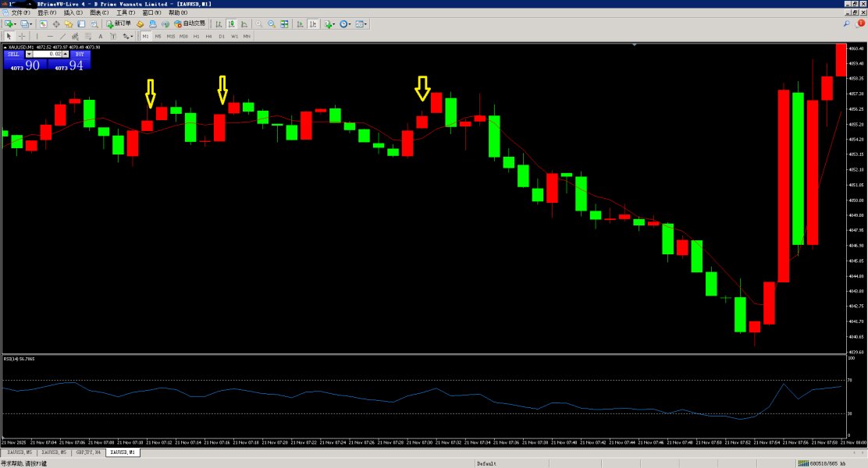Screen dimensions: 868x468
Task: Open the arrows objects dropdown
Action: [128, 37]
